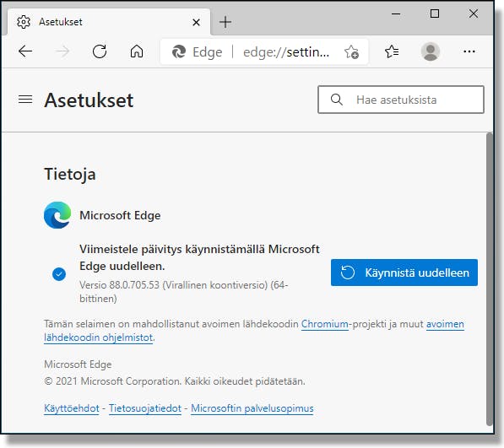
Task: Click the blue update checkmark icon
Action: [x=59, y=274]
